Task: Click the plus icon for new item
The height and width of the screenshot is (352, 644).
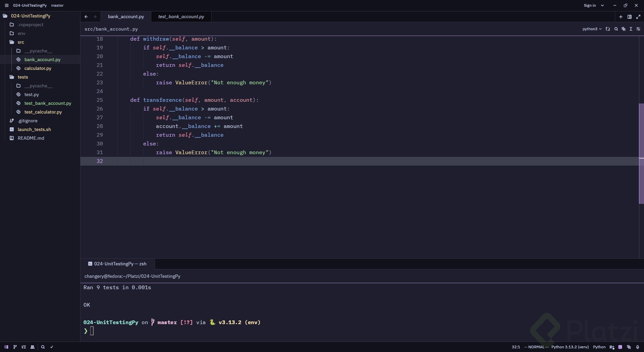Action: coord(621,17)
